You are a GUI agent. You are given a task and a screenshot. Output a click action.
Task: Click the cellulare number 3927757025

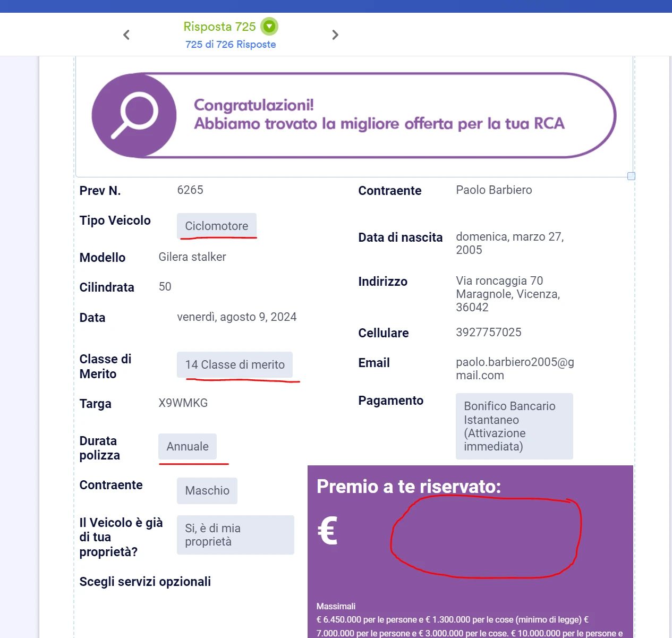tap(489, 332)
